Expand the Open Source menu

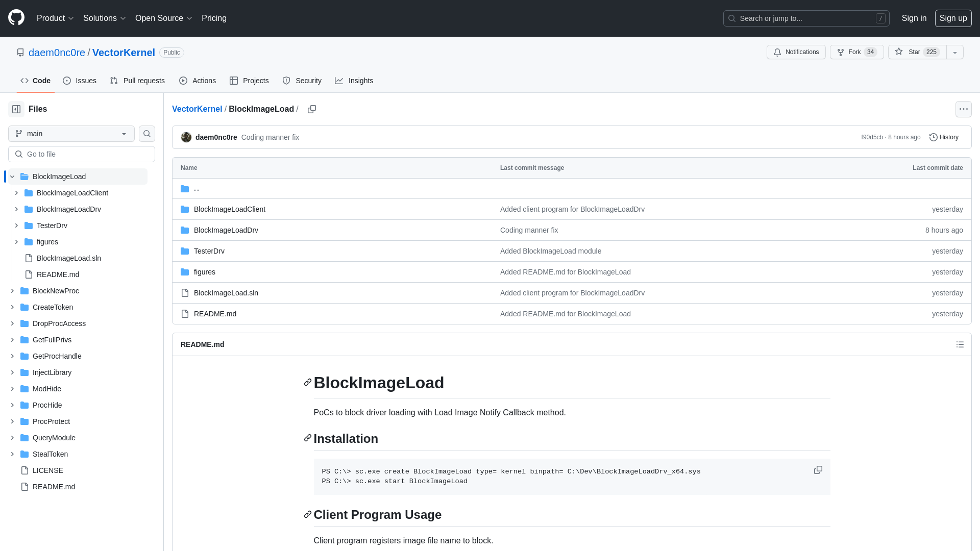pyautogui.click(x=163, y=18)
